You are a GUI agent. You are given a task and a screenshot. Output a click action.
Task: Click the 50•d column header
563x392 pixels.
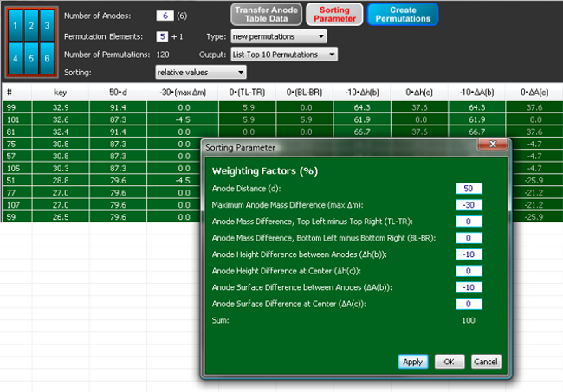(x=118, y=93)
